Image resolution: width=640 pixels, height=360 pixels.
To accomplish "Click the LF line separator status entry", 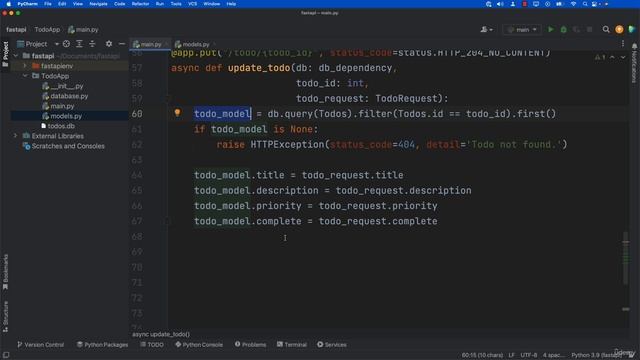I will click(511, 355).
